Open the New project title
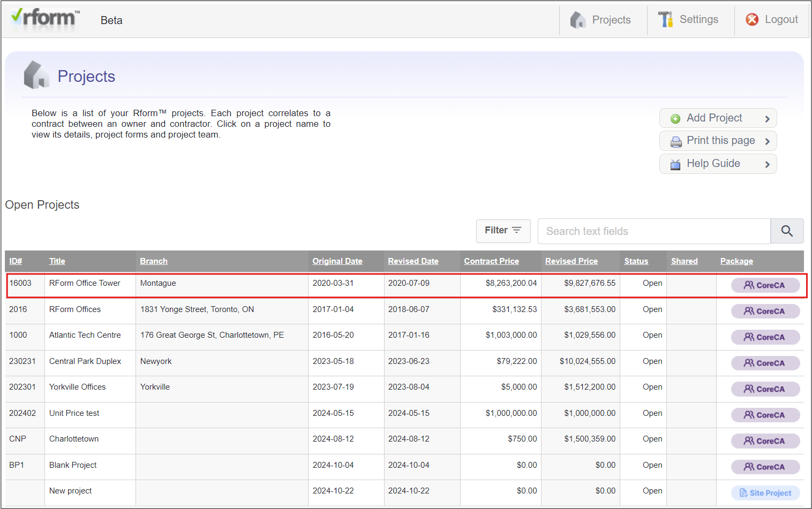812x509 pixels. click(x=70, y=491)
